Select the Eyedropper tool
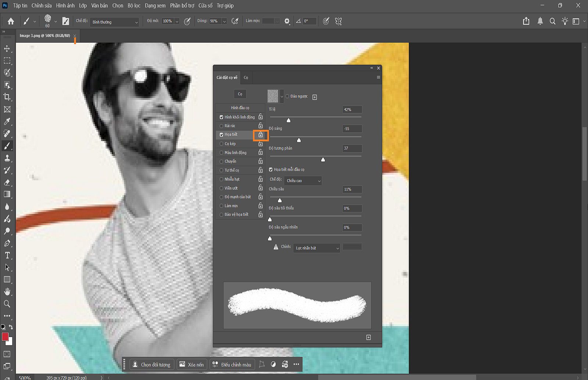 click(x=7, y=121)
